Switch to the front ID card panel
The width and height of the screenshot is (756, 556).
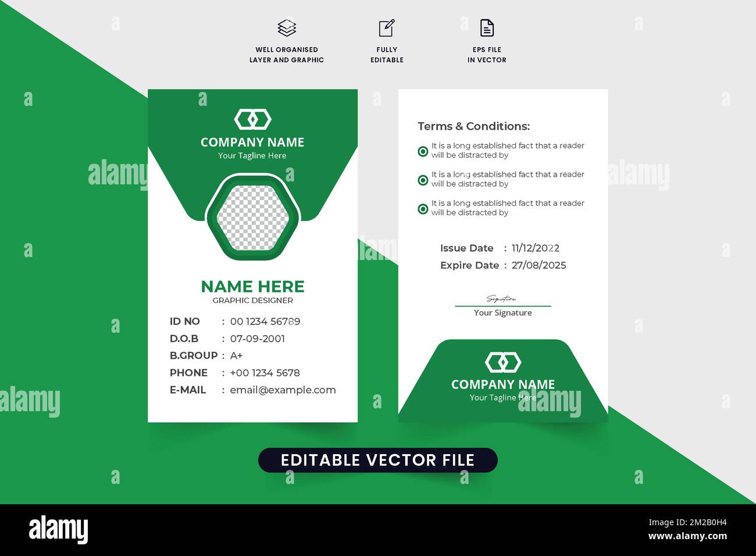(x=252, y=256)
